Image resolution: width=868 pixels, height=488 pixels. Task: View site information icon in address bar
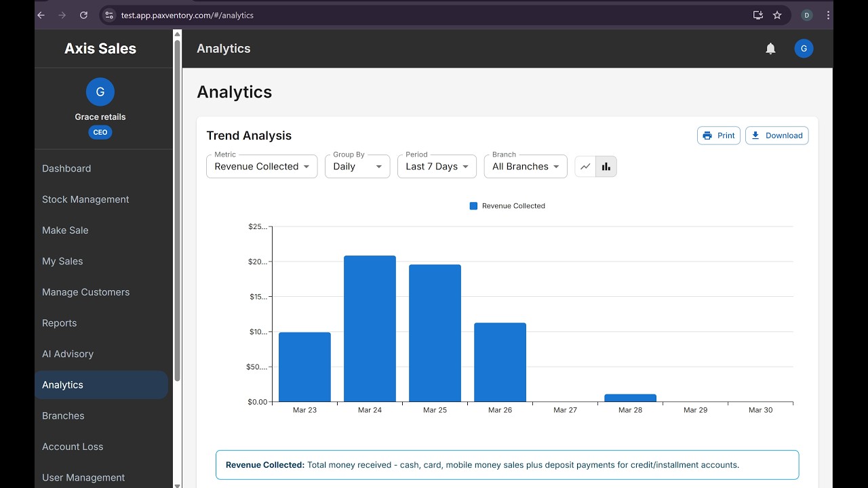point(109,15)
